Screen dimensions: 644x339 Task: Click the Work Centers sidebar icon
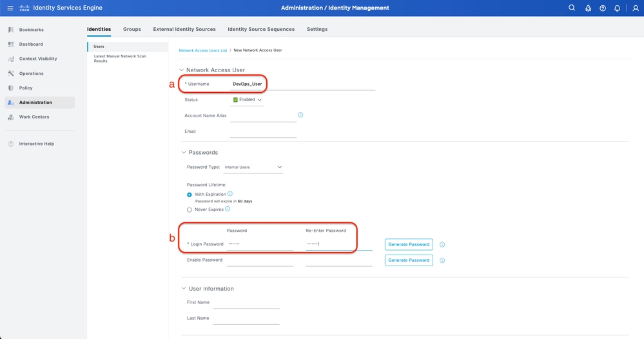tap(11, 117)
